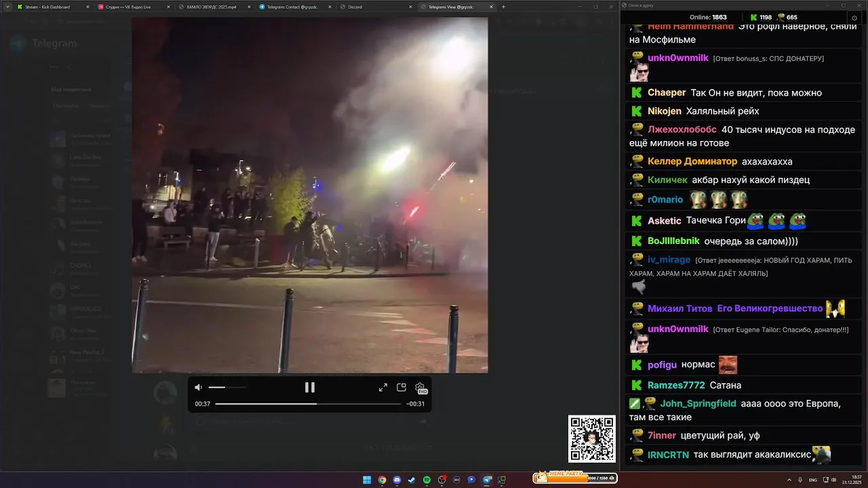The width and height of the screenshot is (868, 488).
Task: Click username Михаил Титов
Action: click(x=680, y=308)
